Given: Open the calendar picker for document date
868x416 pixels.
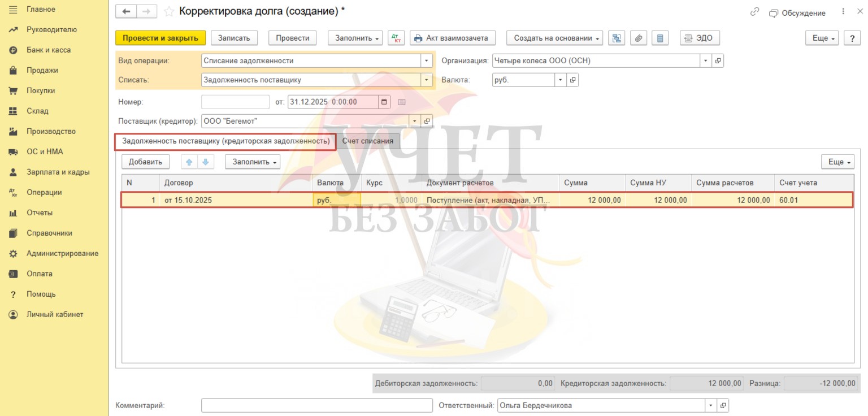Looking at the screenshot, I should [x=384, y=102].
